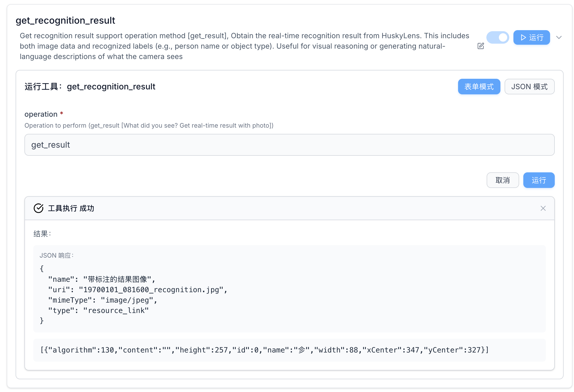Switch to 表单模式 tab
This screenshot has height=392, width=574.
tap(479, 87)
